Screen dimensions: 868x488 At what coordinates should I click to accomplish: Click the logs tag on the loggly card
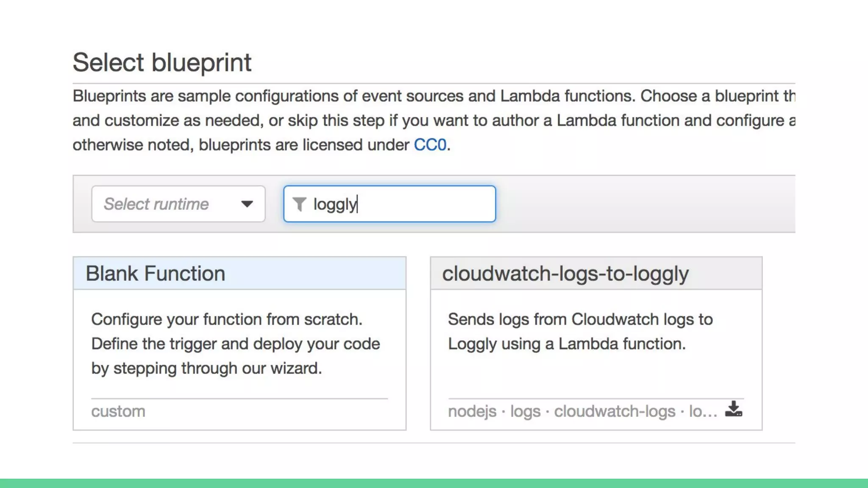[x=526, y=411]
